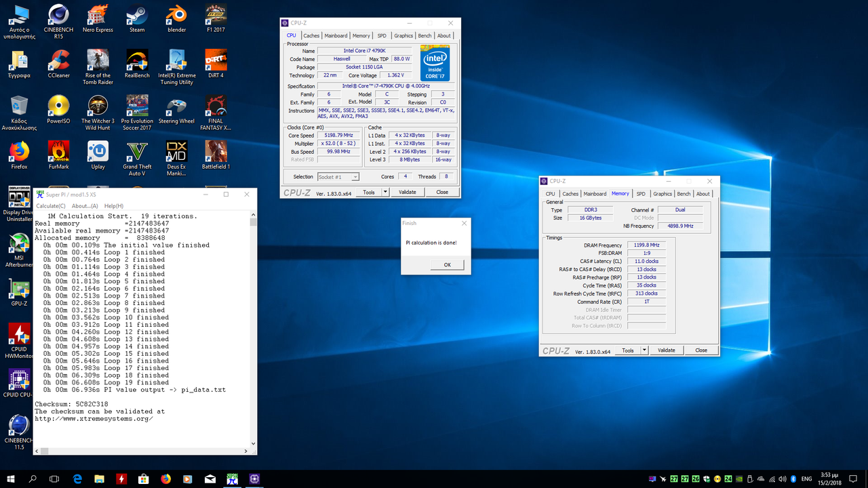Switch to Graphics tab in CPU-Z Memory window
Viewport: 868px width, 488px height.
point(663,194)
